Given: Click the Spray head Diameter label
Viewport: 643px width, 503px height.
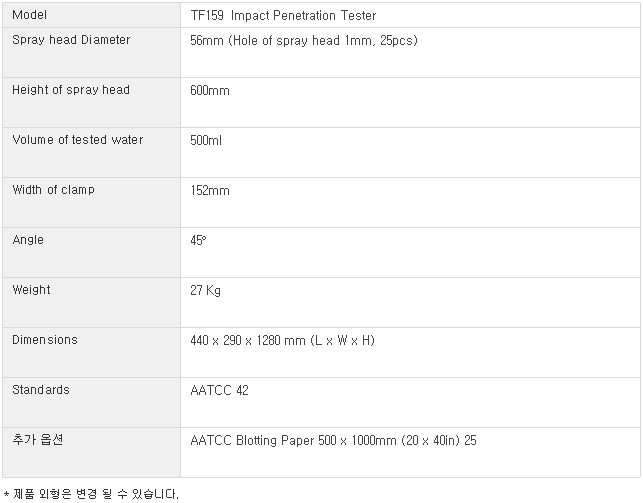Looking at the screenshot, I should click(71, 40).
